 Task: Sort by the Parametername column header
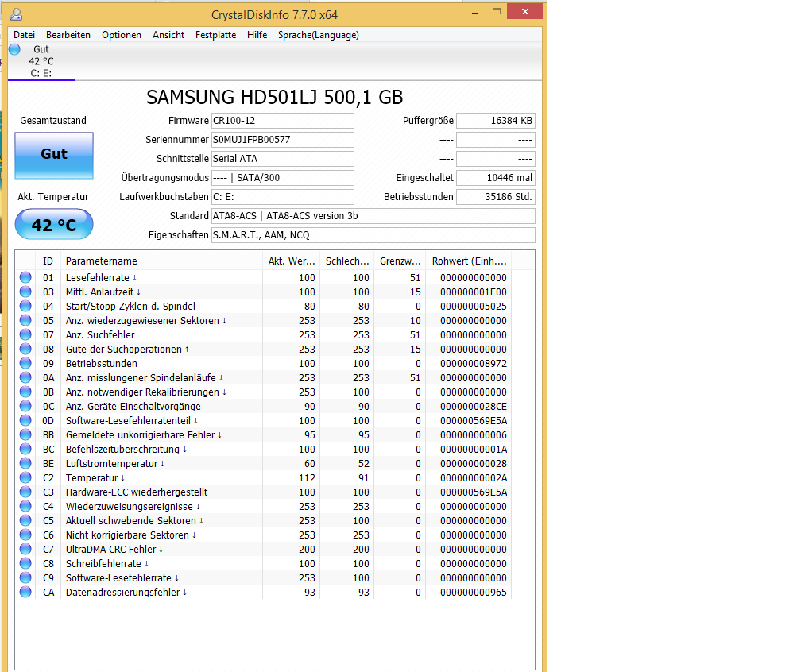161,261
